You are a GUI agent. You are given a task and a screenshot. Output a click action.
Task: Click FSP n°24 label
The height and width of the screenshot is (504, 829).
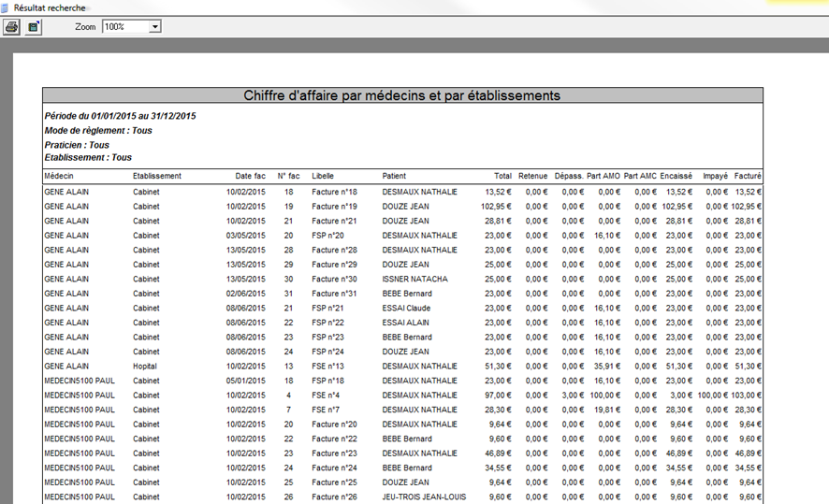point(327,352)
